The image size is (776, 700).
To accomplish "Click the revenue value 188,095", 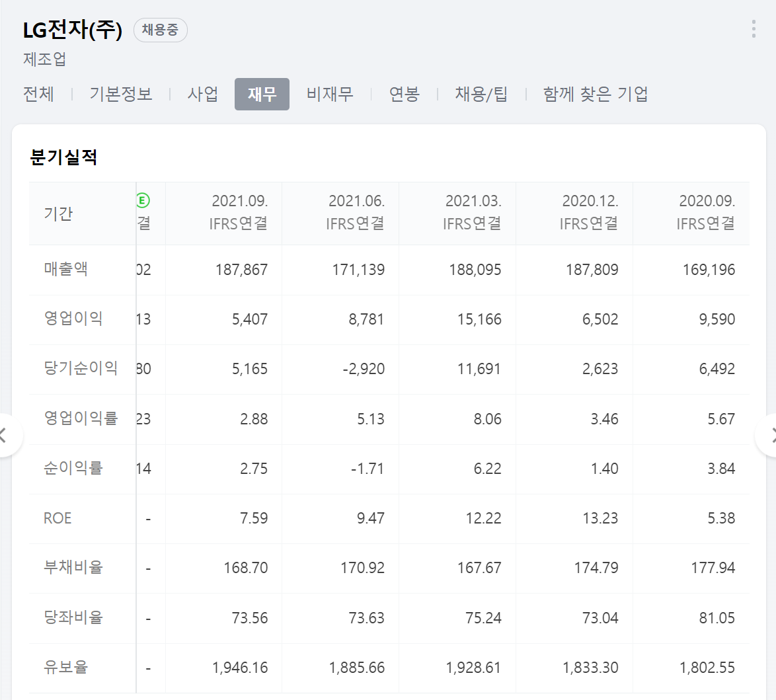I will [x=475, y=270].
